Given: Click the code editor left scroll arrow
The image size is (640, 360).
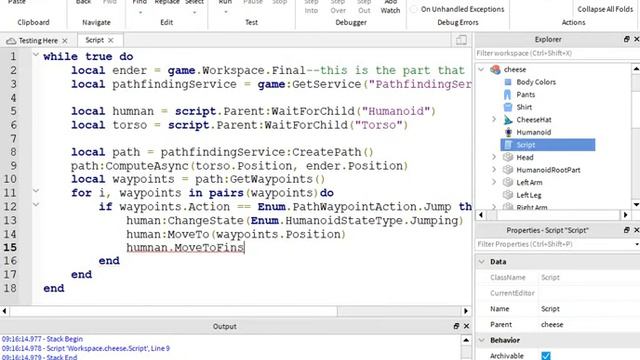Looking at the screenshot, I should pyautogui.click(x=4, y=311).
